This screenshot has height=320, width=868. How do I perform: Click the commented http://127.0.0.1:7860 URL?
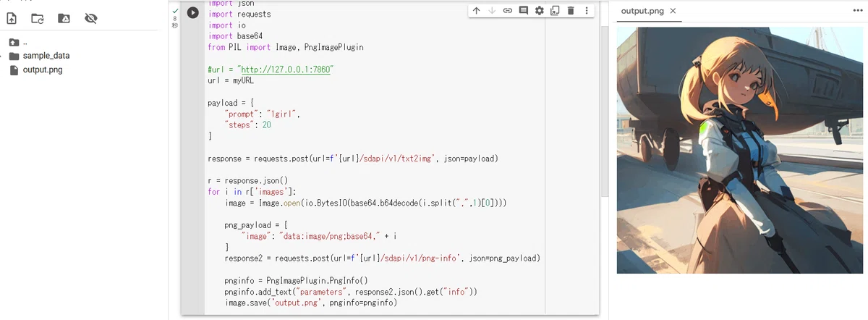pos(286,70)
